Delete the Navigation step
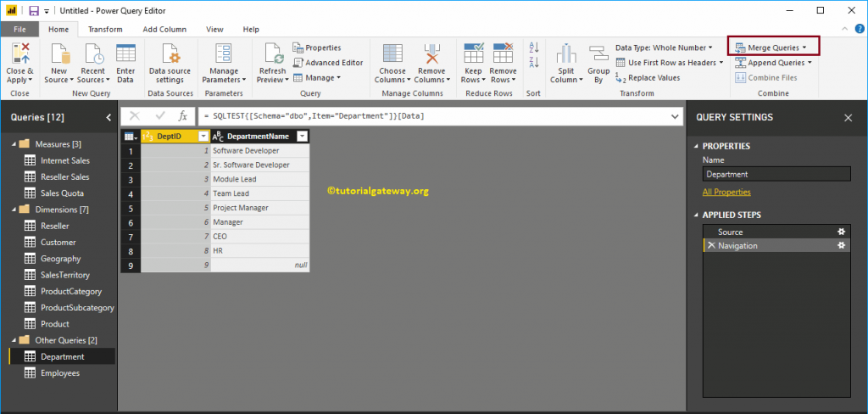 click(711, 245)
